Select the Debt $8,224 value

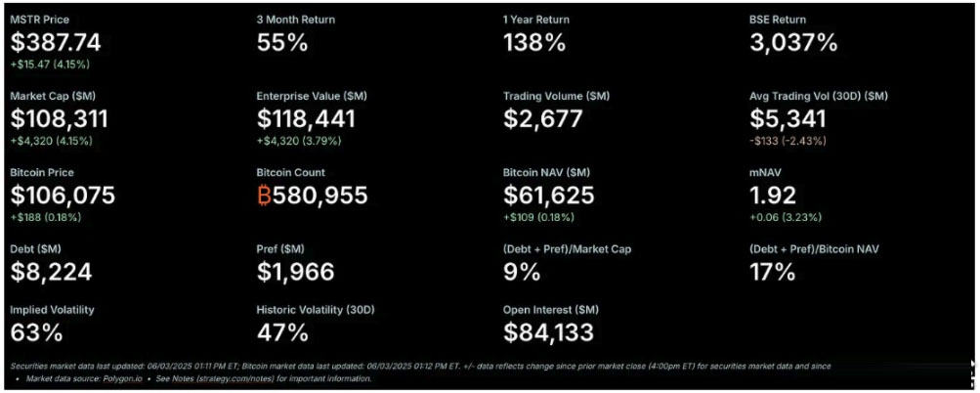pyautogui.click(x=49, y=272)
